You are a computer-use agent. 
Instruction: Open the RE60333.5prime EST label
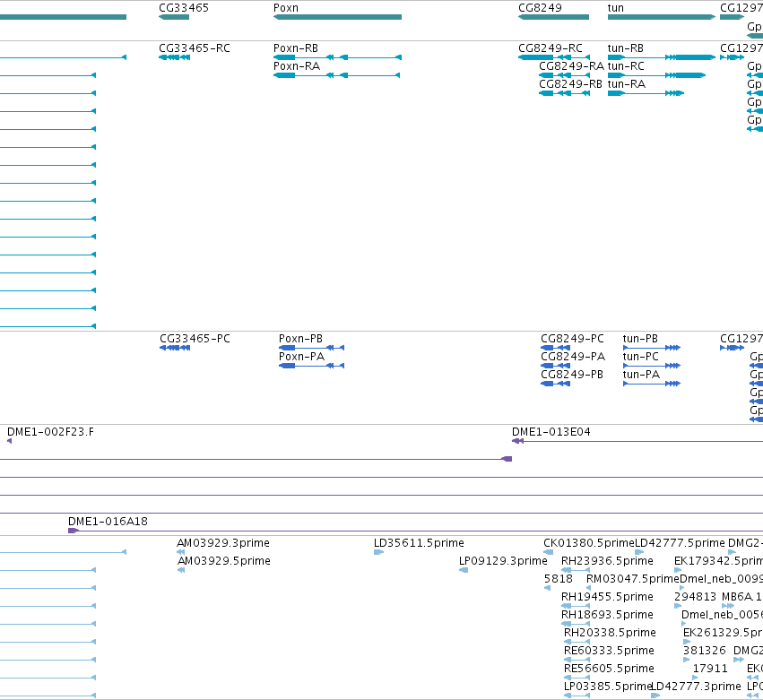pos(609,651)
